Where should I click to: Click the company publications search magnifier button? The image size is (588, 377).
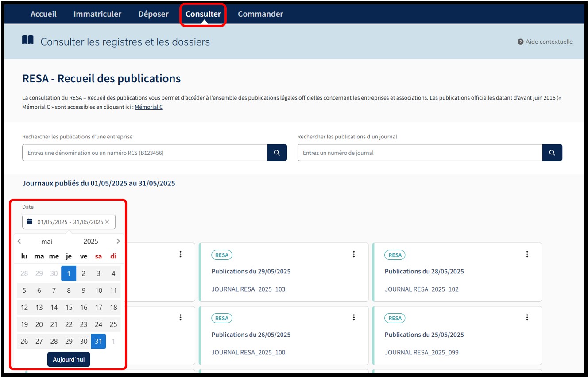tap(277, 153)
